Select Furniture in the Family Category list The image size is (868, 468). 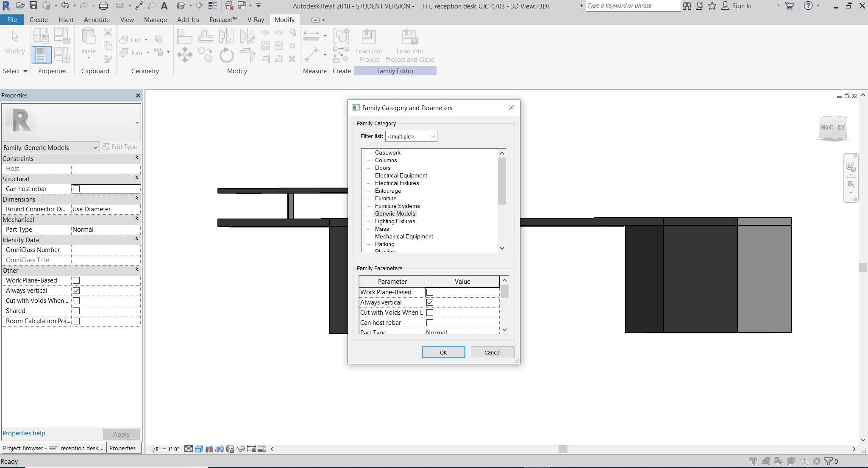click(385, 198)
